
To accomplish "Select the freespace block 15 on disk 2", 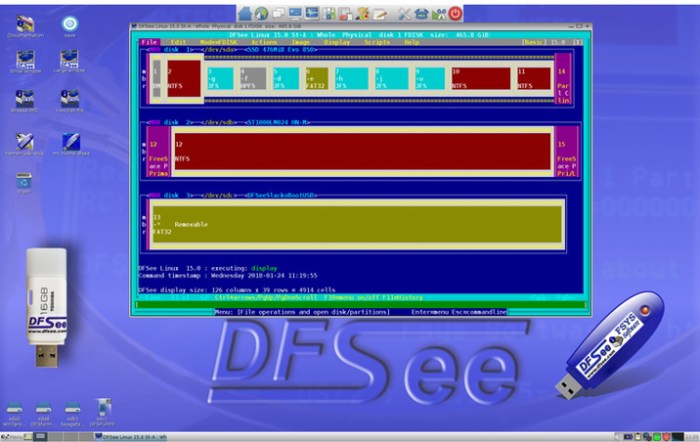I will pos(567,151).
